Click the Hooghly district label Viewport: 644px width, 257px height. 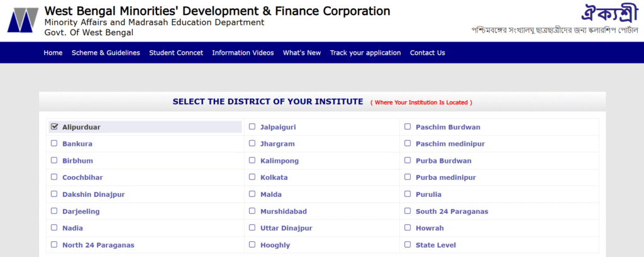tap(275, 245)
